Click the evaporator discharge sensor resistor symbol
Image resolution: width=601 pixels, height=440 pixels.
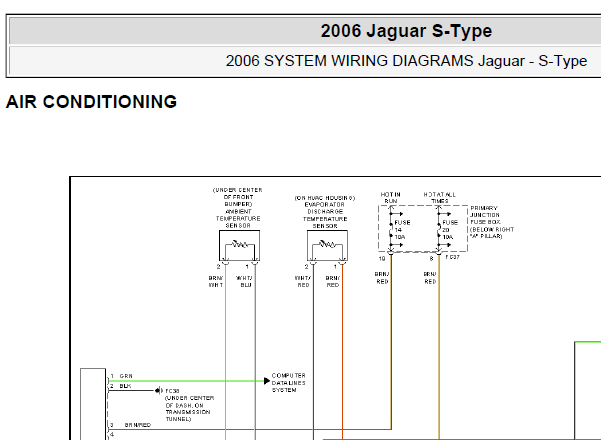pyautogui.click(x=327, y=244)
